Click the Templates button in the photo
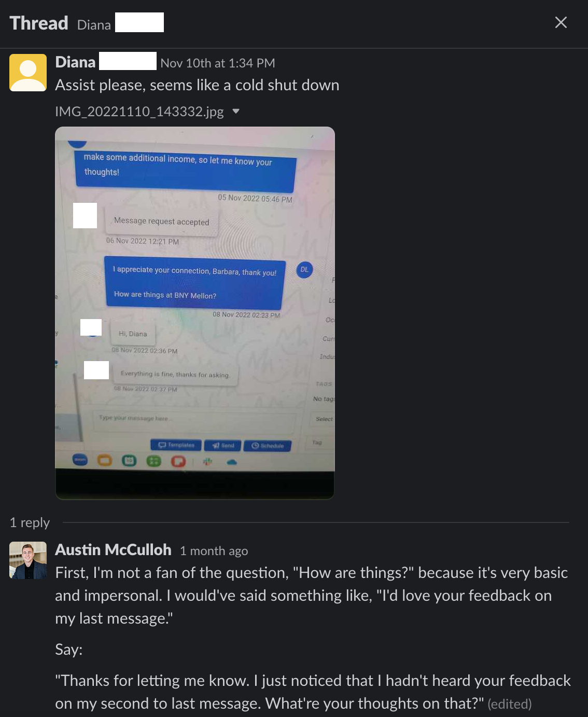Viewport: 588px width, 717px height. [x=176, y=445]
